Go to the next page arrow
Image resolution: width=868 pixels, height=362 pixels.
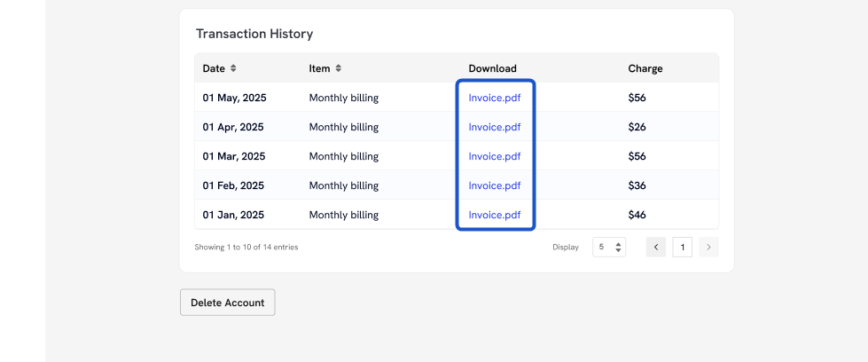click(708, 248)
